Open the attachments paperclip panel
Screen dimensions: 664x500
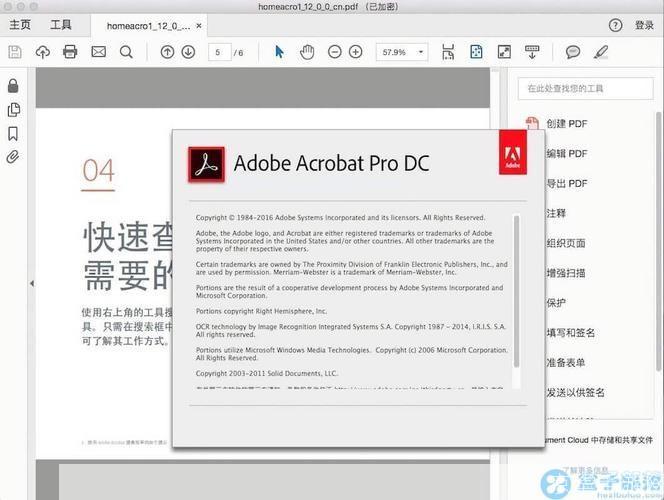click(13, 157)
